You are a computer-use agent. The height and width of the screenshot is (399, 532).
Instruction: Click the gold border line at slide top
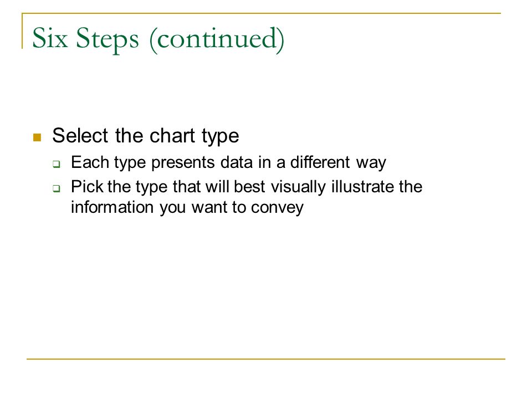tap(261, 13)
